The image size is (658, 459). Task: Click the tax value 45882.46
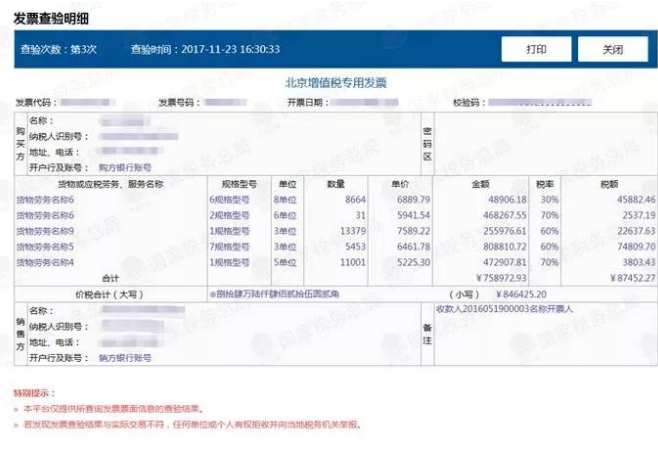click(636, 200)
